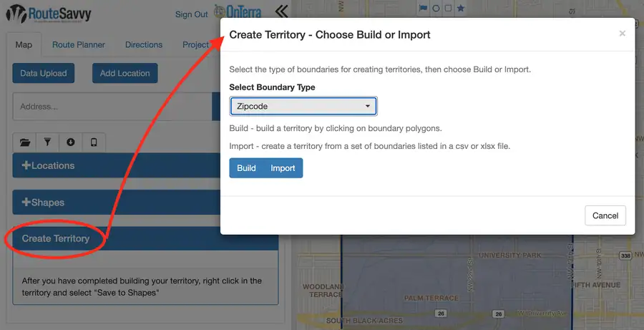Switch to the Map tab
Screen dimensions: 644x330
24,45
